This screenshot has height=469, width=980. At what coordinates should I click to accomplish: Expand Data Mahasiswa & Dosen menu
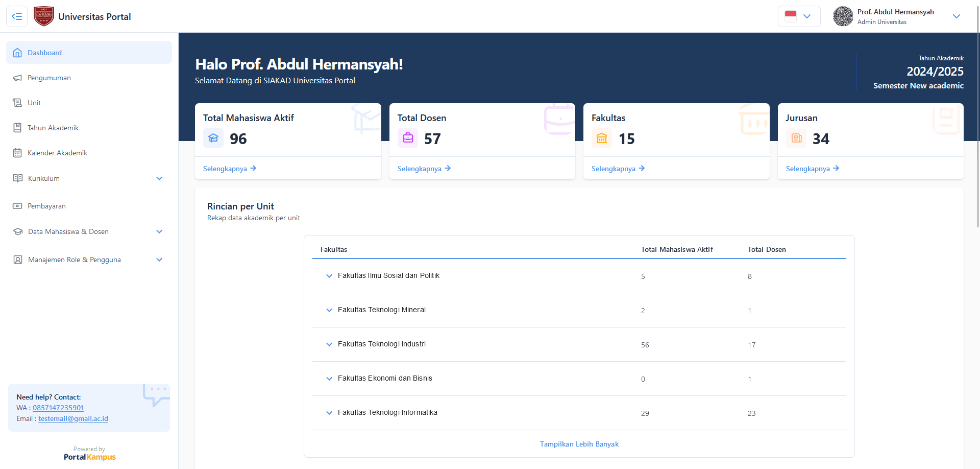click(x=159, y=231)
